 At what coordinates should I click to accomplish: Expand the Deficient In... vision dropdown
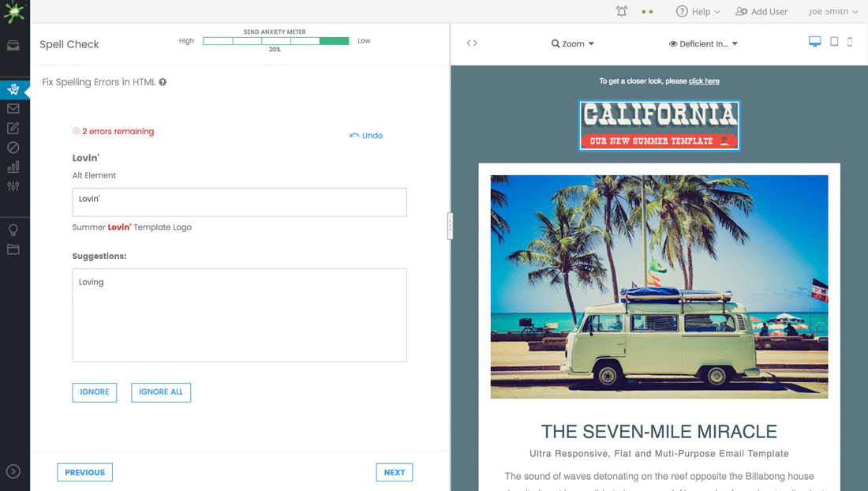pos(703,43)
